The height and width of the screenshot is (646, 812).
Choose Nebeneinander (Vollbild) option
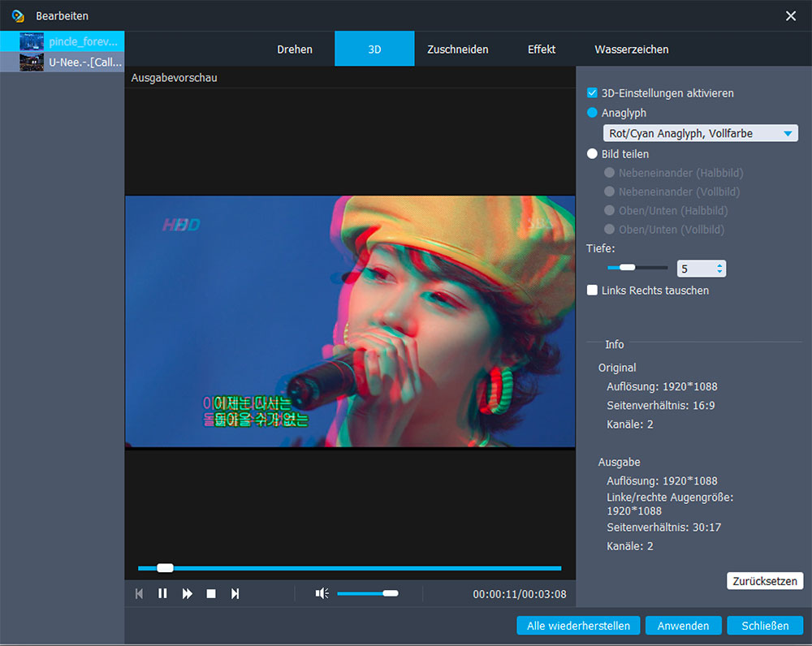pos(610,192)
